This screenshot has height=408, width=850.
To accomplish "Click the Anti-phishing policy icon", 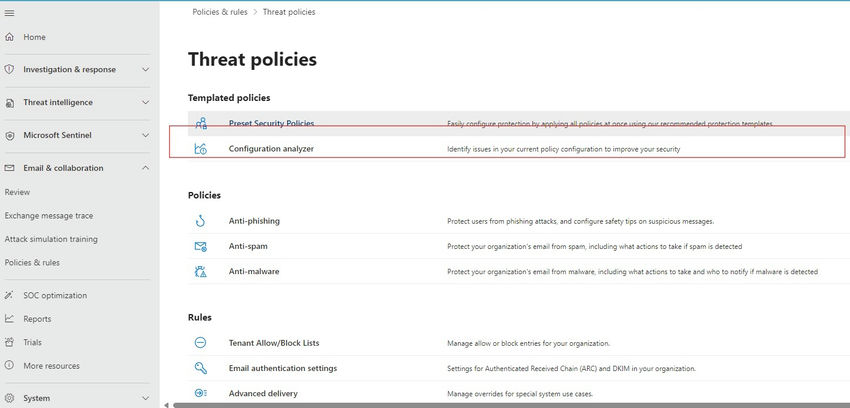I will 201,221.
